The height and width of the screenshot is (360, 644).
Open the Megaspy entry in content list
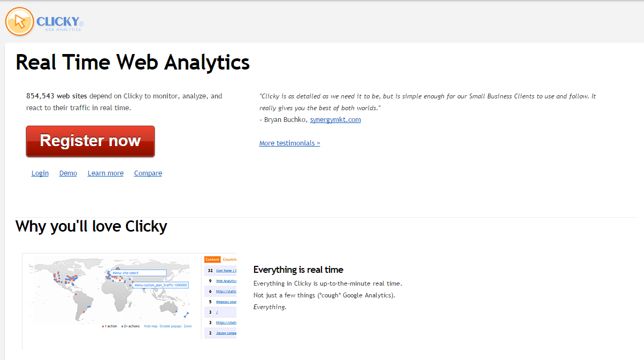[226, 302]
